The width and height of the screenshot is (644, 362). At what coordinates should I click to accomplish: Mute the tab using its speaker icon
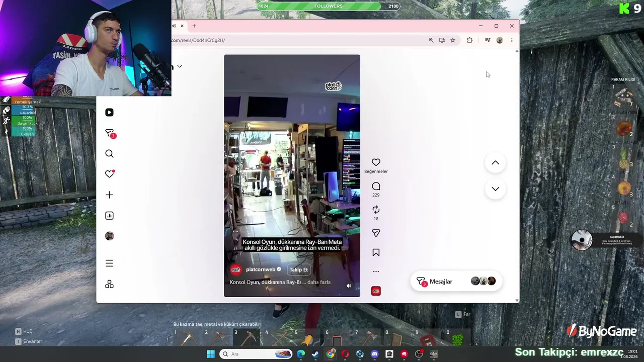174,26
